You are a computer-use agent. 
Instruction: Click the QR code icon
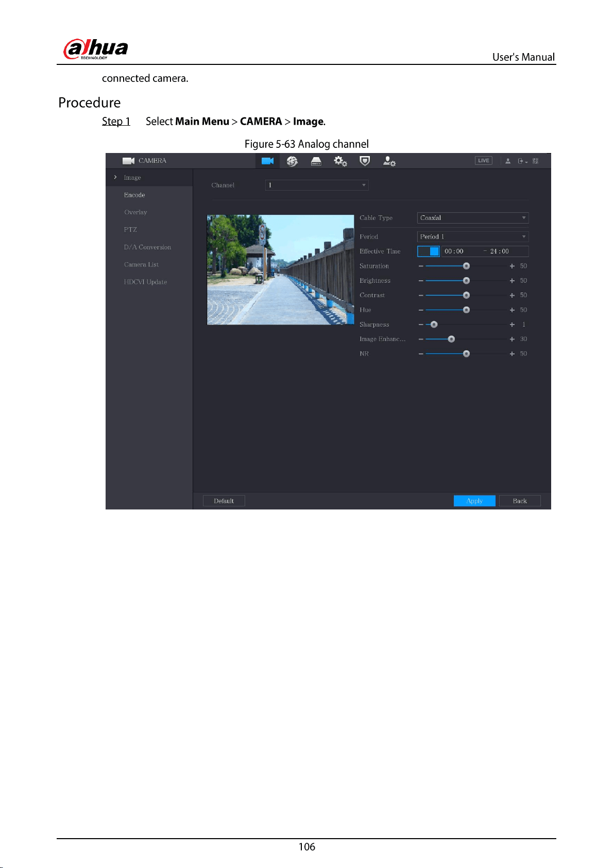click(x=536, y=161)
